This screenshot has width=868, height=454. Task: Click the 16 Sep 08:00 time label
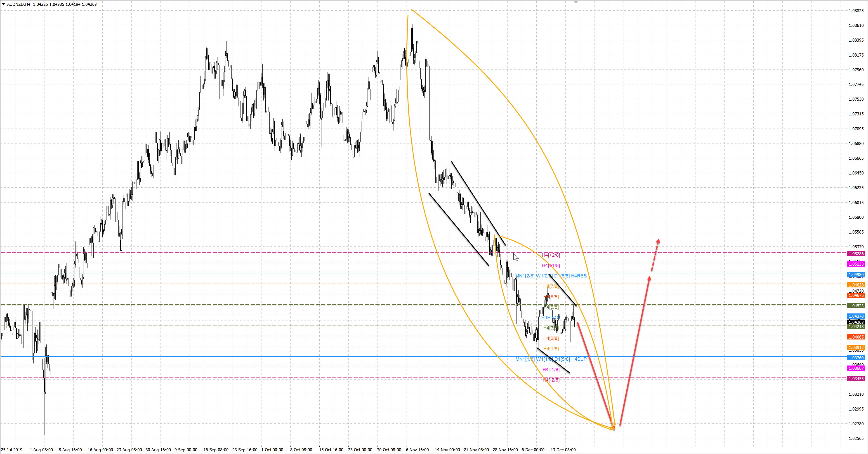[216, 450]
